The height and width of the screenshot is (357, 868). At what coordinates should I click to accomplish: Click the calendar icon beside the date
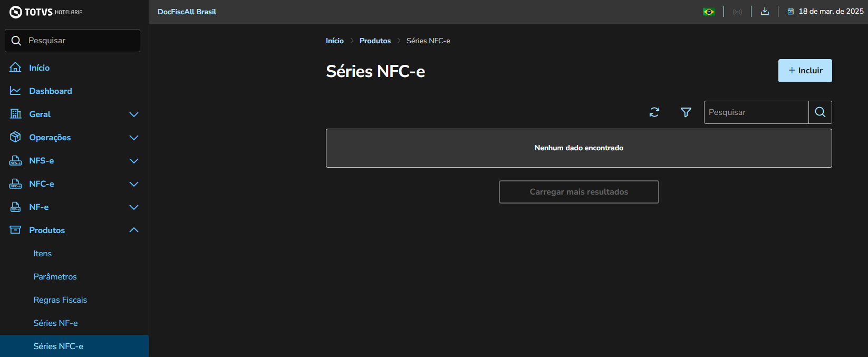(x=790, y=12)
